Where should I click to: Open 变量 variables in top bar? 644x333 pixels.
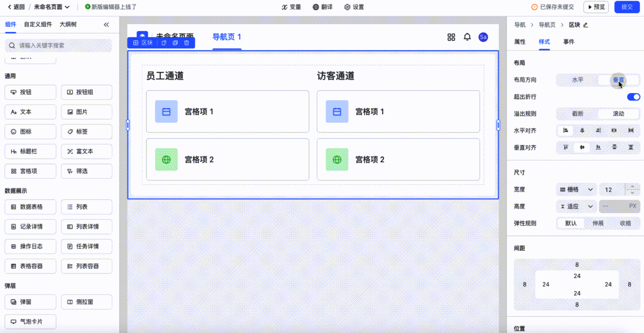[291, 7]
